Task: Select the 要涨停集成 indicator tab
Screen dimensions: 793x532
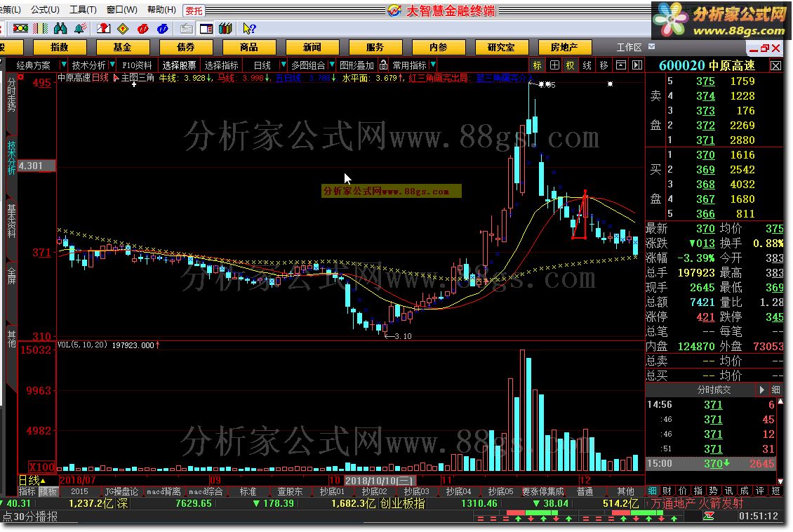Action: point(542,491)
